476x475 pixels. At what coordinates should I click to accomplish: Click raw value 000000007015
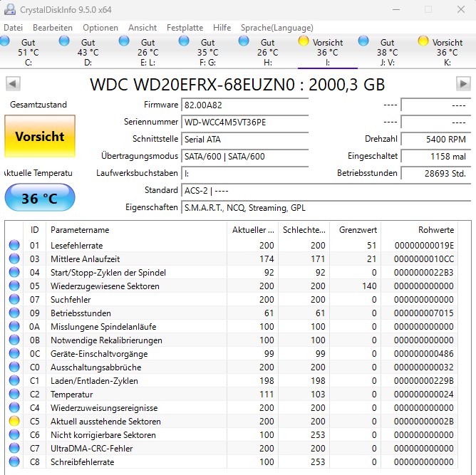(424, 313)
